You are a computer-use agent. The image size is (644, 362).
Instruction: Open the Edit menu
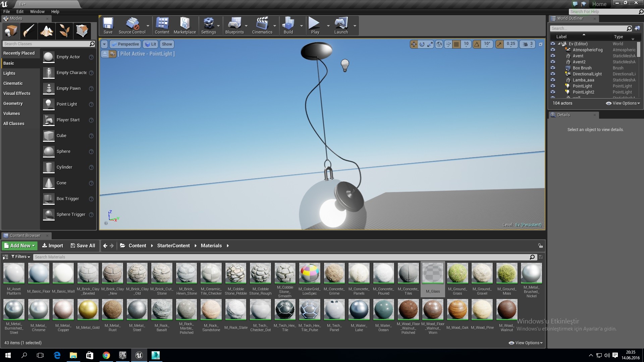[20, 11]
